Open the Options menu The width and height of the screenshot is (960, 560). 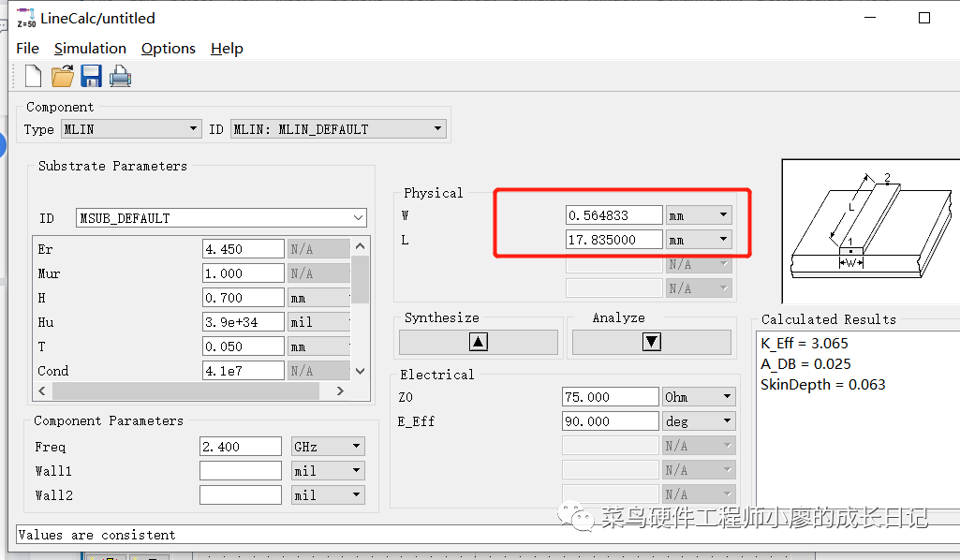coord(169,49)
